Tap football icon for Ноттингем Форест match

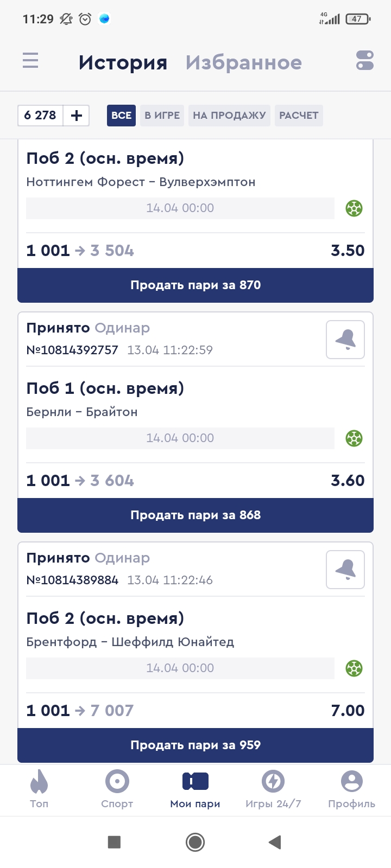click(x=354, y=208)
